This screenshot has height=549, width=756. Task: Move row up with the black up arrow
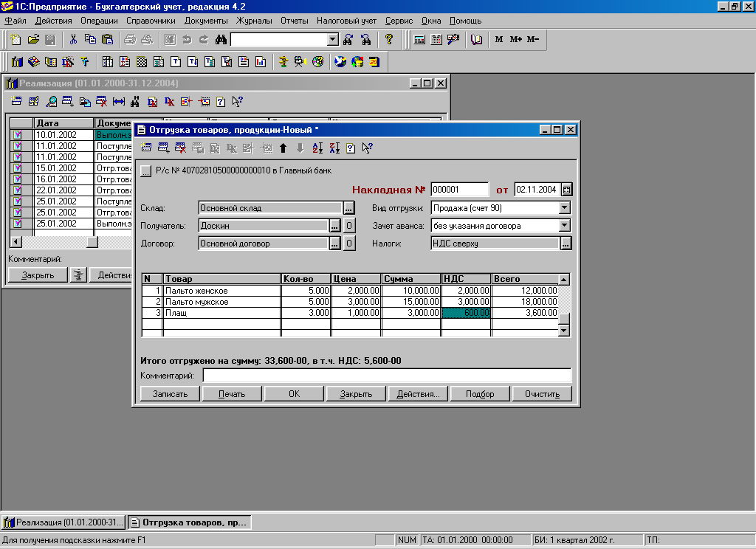click(x=283, y=148)
